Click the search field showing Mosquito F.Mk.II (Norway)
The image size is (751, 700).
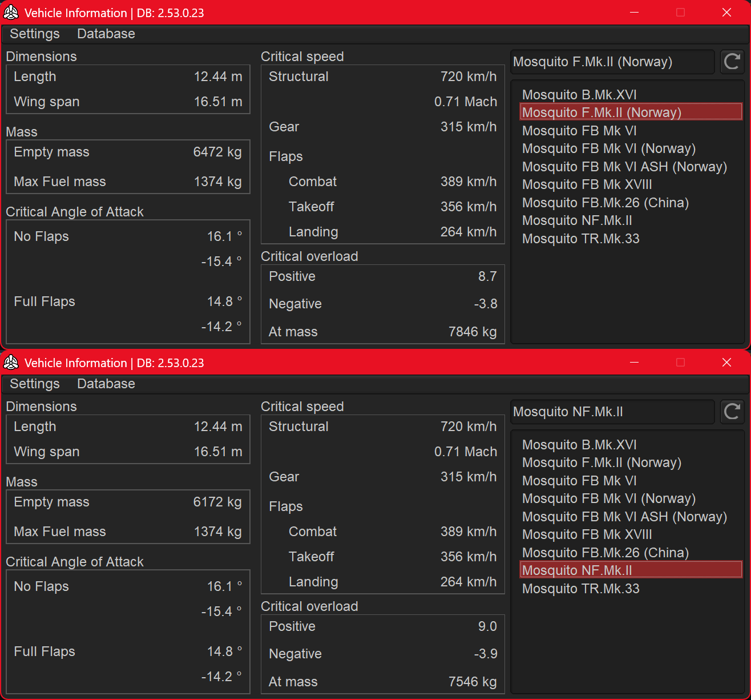point(612,62)
